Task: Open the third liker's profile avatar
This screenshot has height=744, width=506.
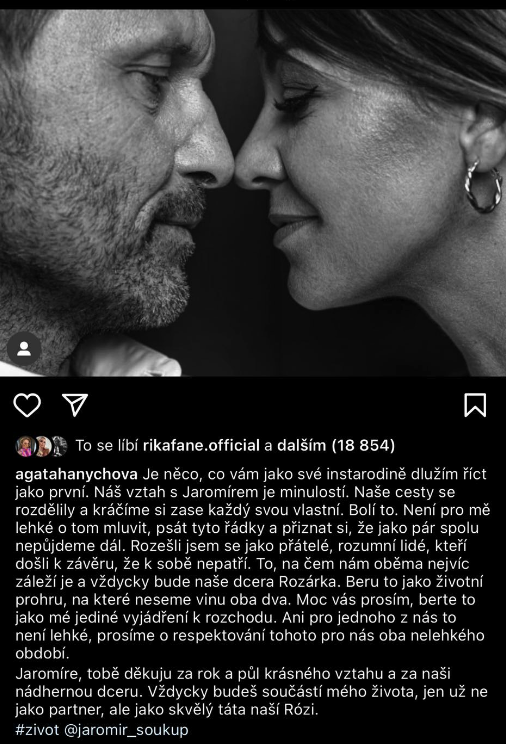Action: [x=59, y=446]
